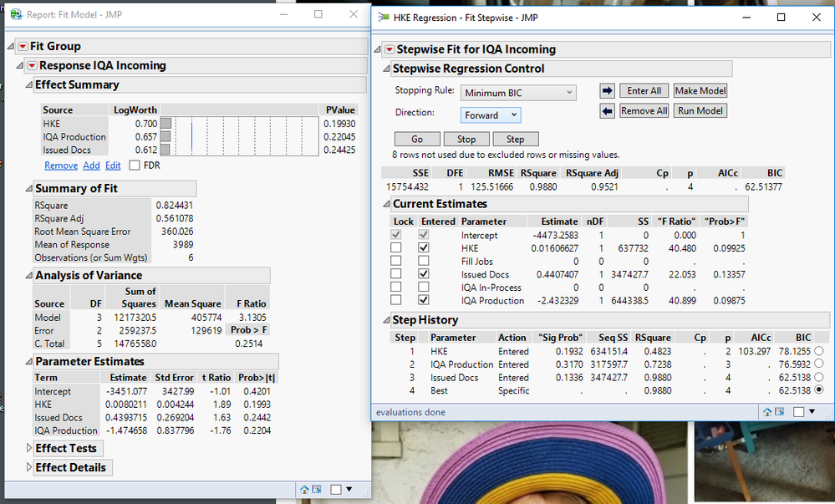Click the home icon in the Fit Model status bar
835x504 pixels.
(304, 489)
